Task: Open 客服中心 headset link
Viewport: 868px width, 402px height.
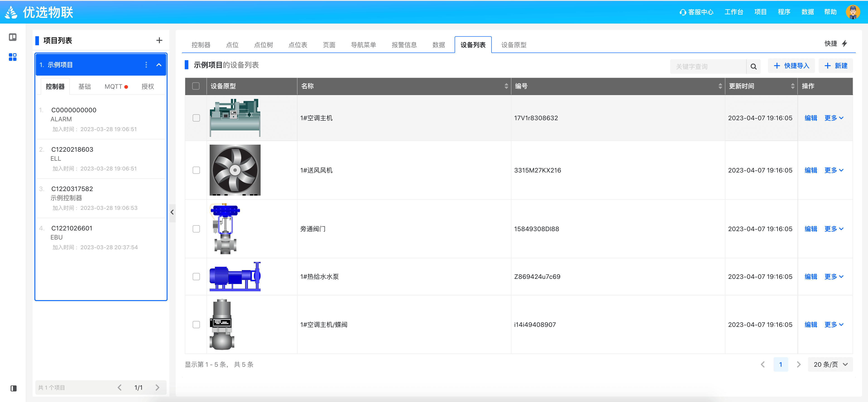Action: (x=696, y=12)
